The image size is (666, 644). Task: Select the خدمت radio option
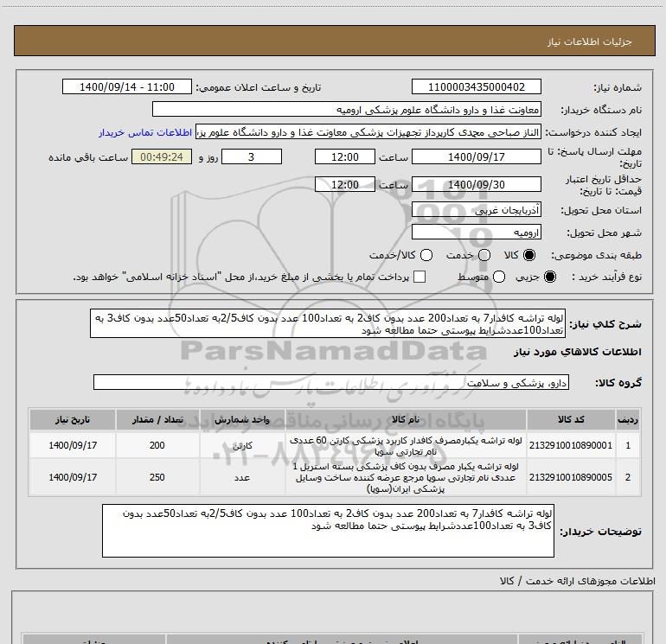(x=483, y=256)
